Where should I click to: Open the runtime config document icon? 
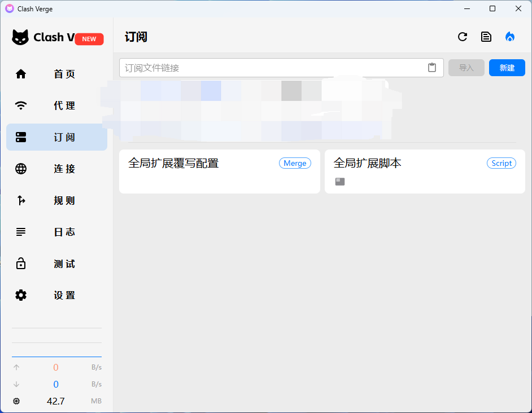(486, 37)
